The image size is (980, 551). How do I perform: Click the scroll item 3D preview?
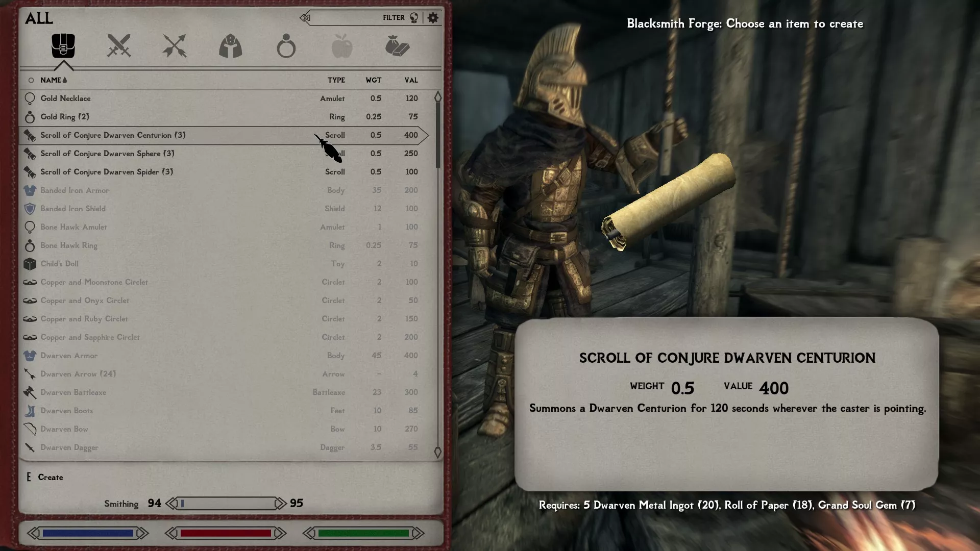(669, 202)
